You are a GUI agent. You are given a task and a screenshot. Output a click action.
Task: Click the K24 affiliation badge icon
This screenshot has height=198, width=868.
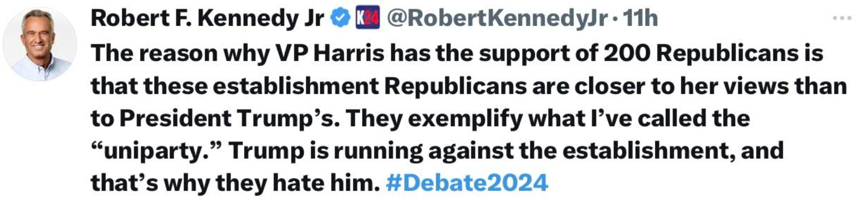click(368, 18)
